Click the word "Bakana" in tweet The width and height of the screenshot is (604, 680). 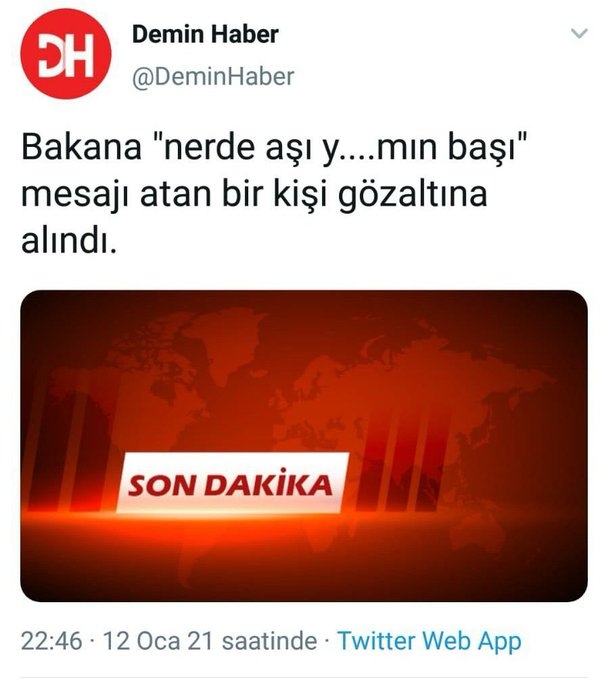click(x=82, y=147)
